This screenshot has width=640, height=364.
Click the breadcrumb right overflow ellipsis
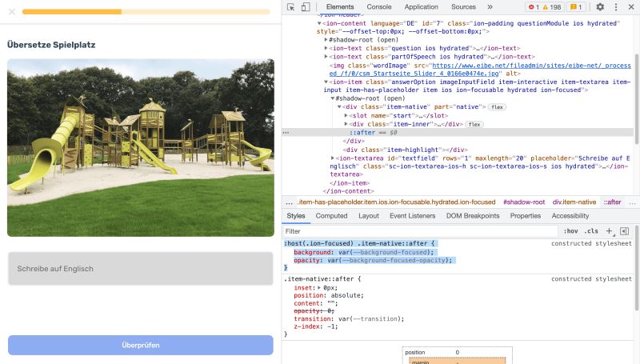pyautogui.click(x=632, y=202)
